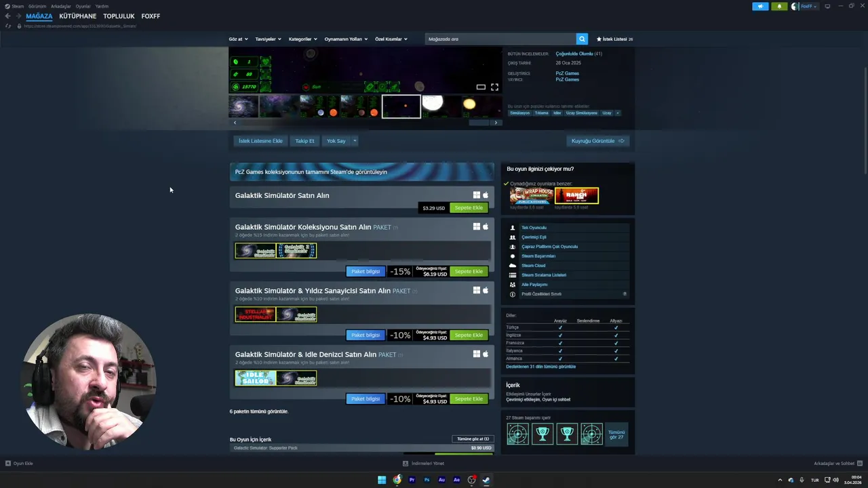Open the Arkadaşlar ve Sohbet panel
Viewport: 868px width, 488px height.
[x=838, y=464]
